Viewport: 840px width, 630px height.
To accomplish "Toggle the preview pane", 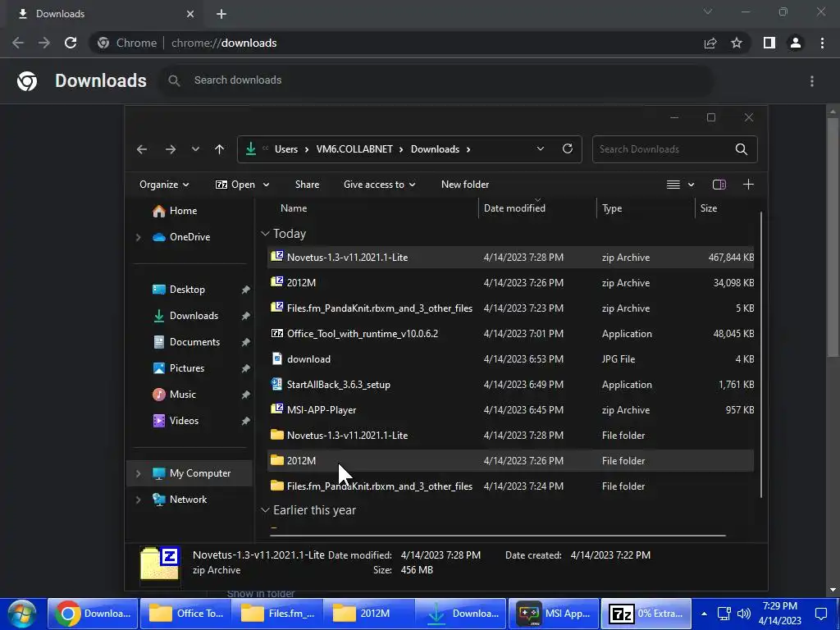I will tap(719, 185).
